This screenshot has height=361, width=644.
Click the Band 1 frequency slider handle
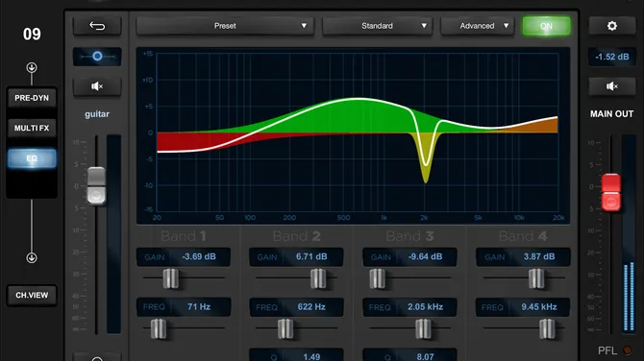point(159,328)
